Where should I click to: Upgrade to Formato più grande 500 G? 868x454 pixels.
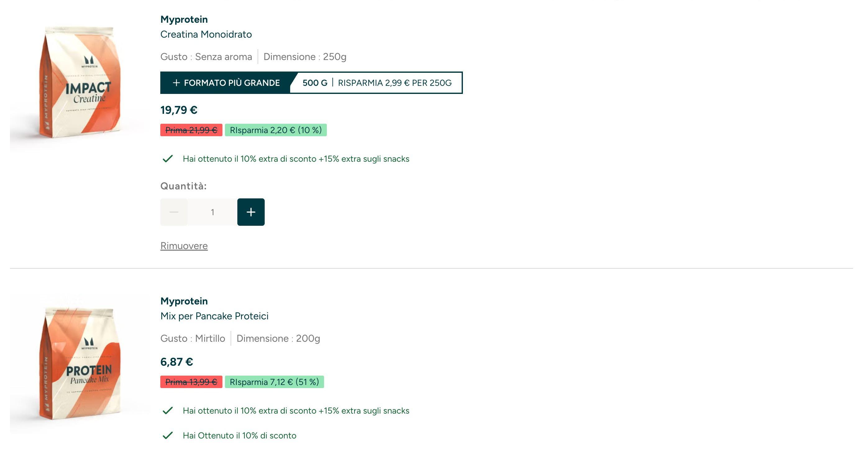coord(311,83)
